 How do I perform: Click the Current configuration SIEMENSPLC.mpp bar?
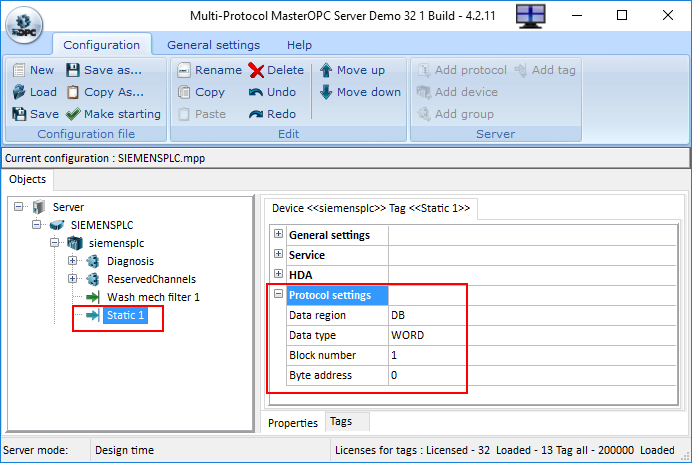(346, 158)
